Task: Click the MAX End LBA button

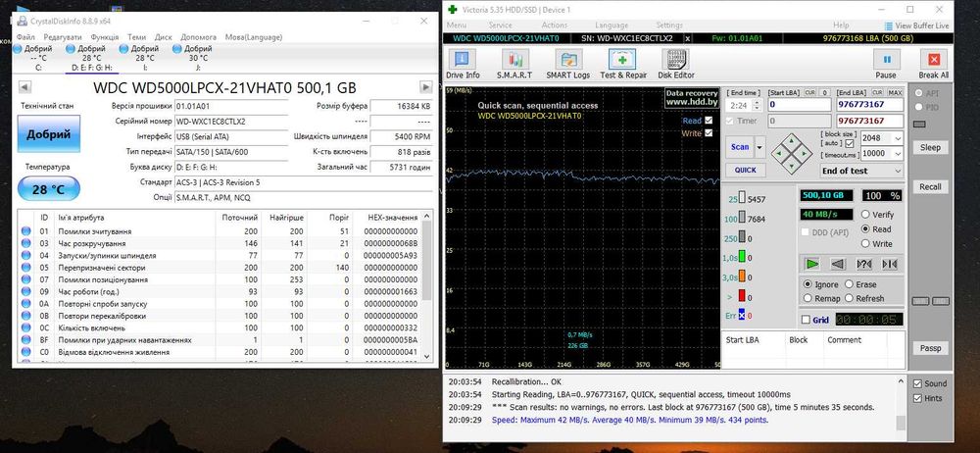Action: [x=895, y=92]
